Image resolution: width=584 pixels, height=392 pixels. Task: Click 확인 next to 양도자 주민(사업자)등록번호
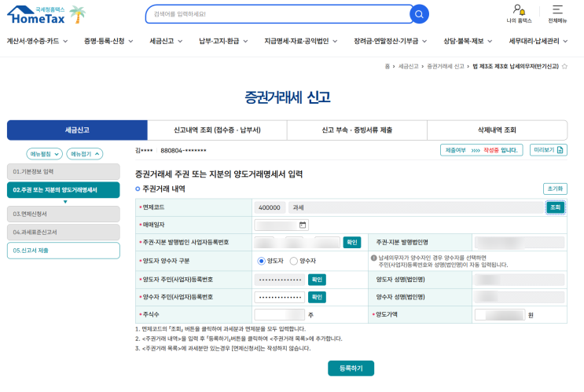coord(317,280)
